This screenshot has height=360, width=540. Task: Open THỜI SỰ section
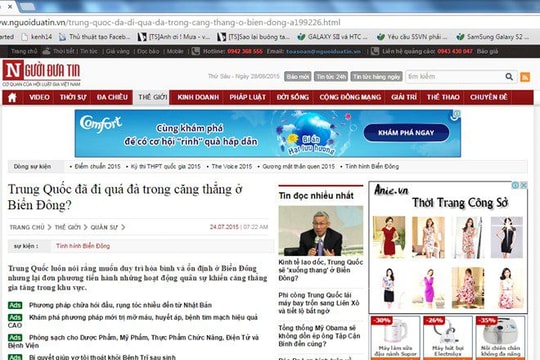pyautogui.click(x=73, y=97)
